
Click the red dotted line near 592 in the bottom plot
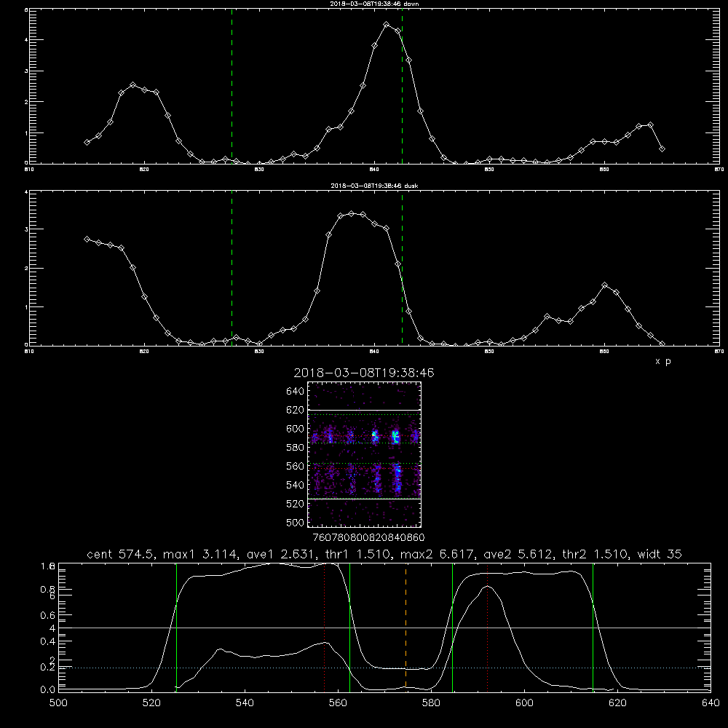(488, 627)
